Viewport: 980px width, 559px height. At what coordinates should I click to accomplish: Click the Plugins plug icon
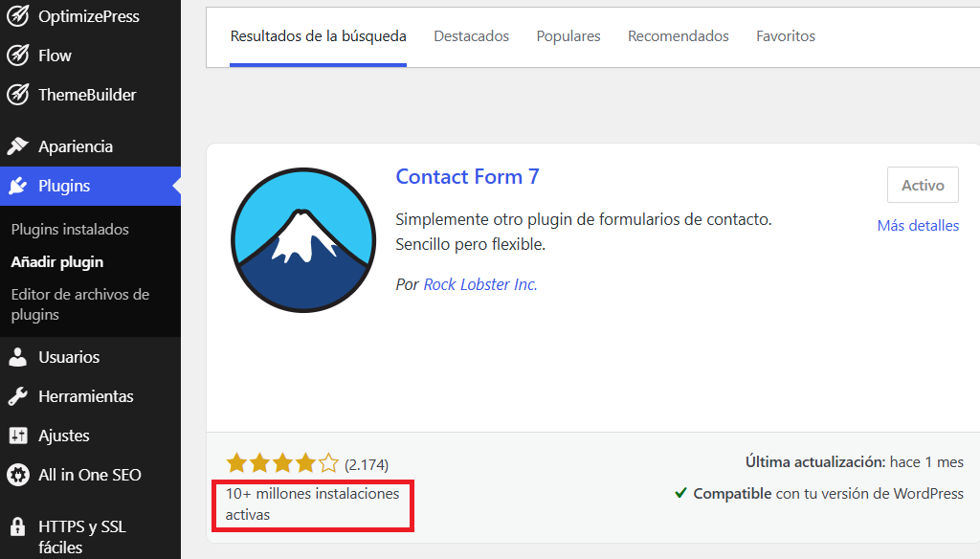(x=18, y=186)
